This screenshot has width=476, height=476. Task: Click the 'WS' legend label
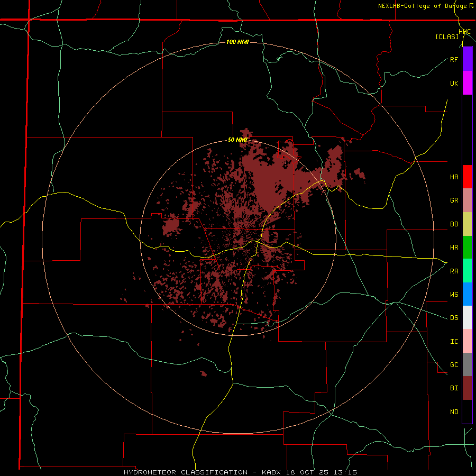coord(454,295)
